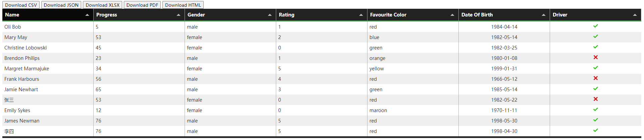644x140 pixels.
Task: Click the green tick for Mary May
Action: pos(595,37)
